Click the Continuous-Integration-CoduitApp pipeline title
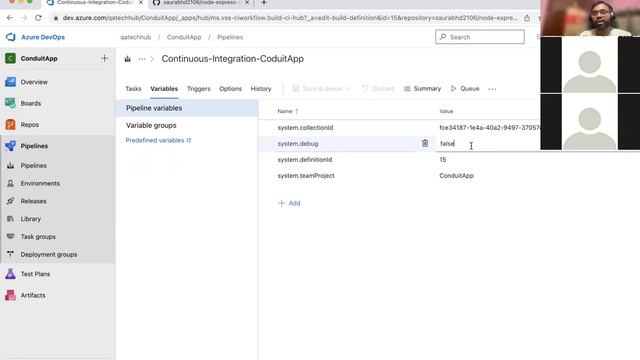 pos(233,59)
